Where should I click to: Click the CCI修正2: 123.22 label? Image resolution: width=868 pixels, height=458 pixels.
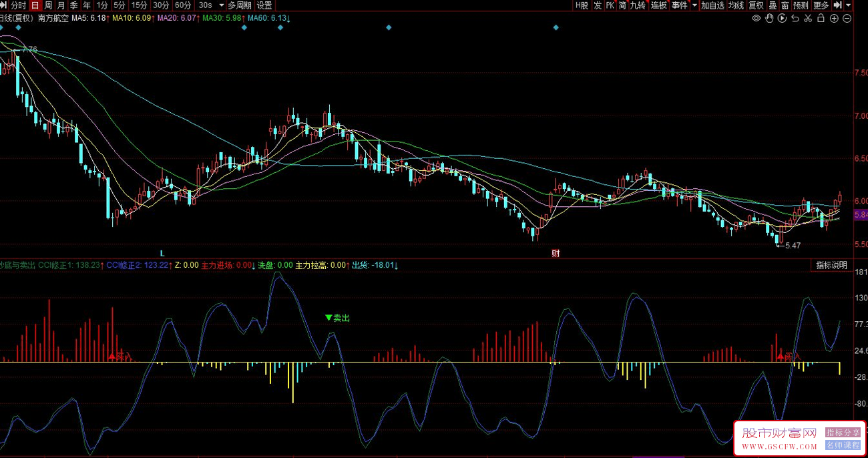pos(139,265)
